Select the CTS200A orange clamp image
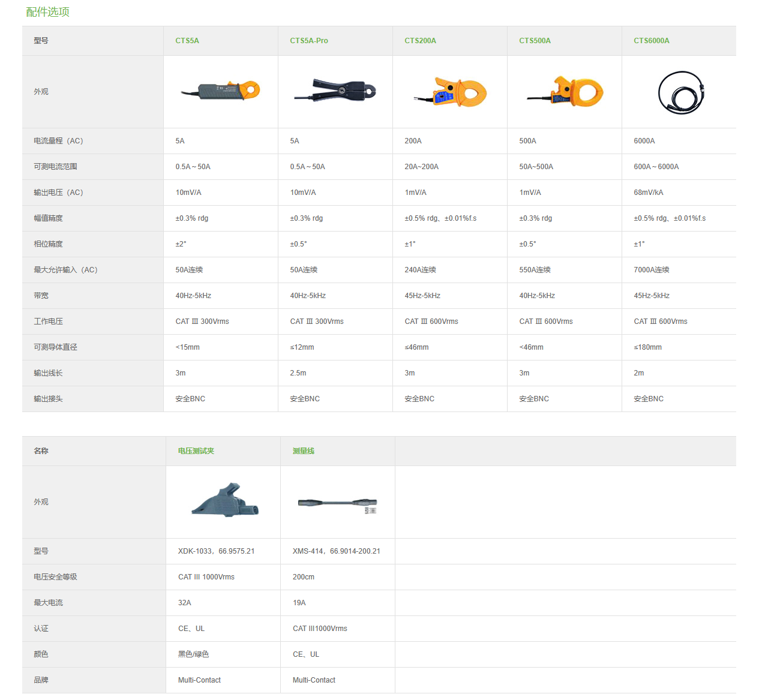 (450, 92)
